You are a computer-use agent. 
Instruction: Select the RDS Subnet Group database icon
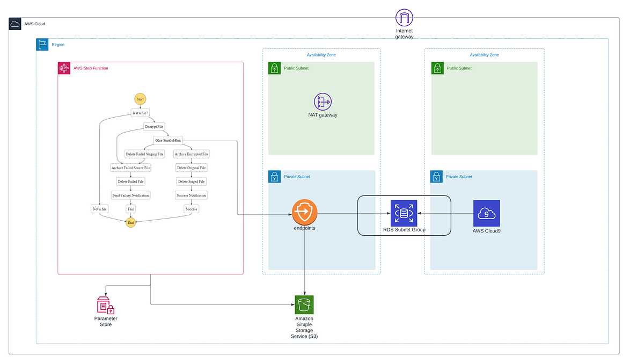pyautogui.click(x=404, y=213)
